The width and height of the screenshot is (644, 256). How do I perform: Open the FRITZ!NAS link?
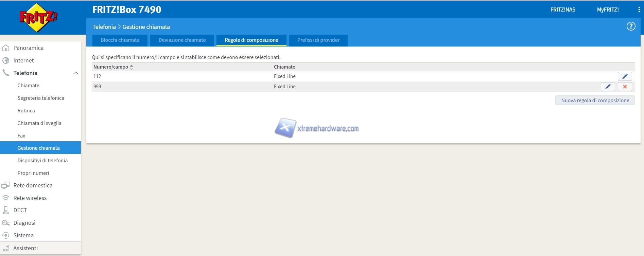click(563, 10)
